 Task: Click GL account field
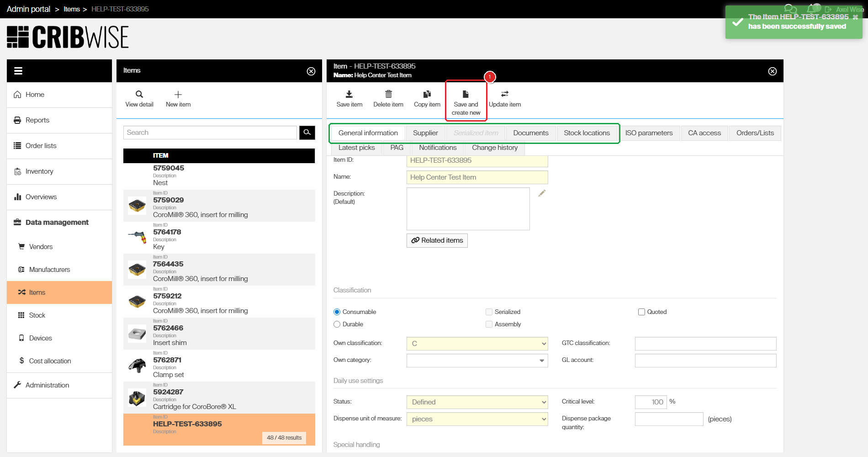(706, 361)
